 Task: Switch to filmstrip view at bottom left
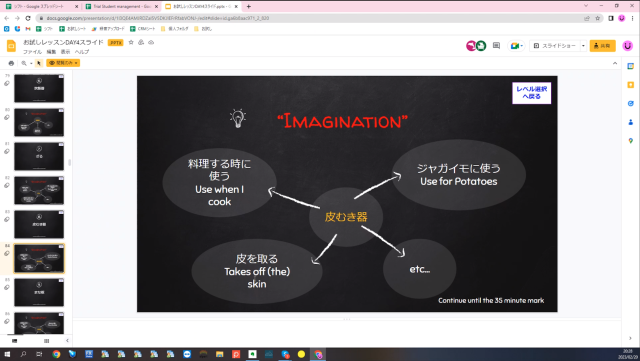(x=15, y=341)
